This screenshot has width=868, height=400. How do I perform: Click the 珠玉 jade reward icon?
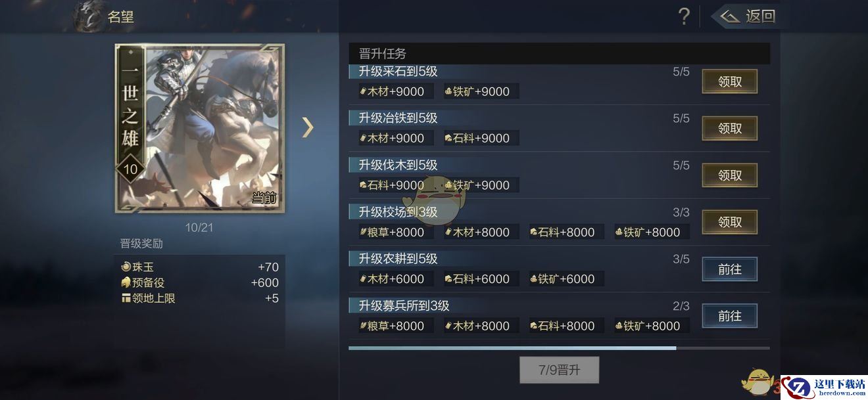tap(126, 267)
